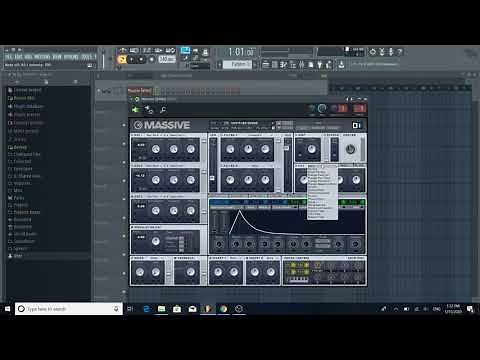Open Microsoft Store from the taskbar
This screenshot has width=480, height=360.
(x=177, y=309)
